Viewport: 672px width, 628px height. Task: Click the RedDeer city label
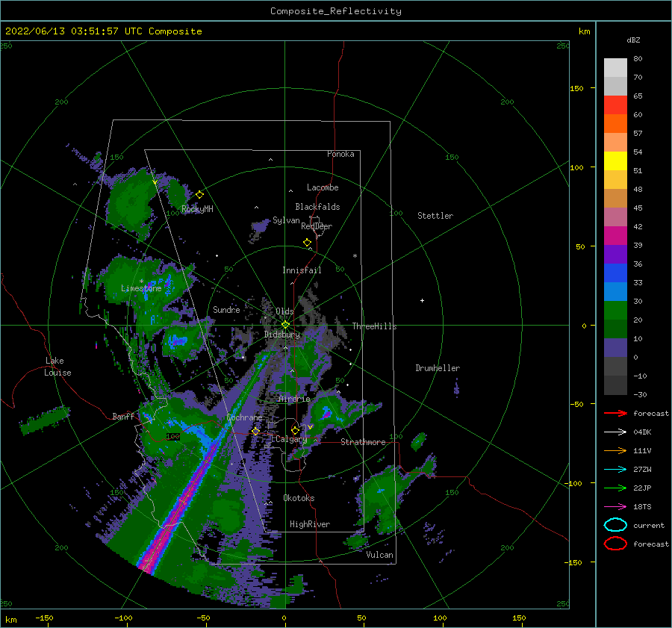point(317,226)
